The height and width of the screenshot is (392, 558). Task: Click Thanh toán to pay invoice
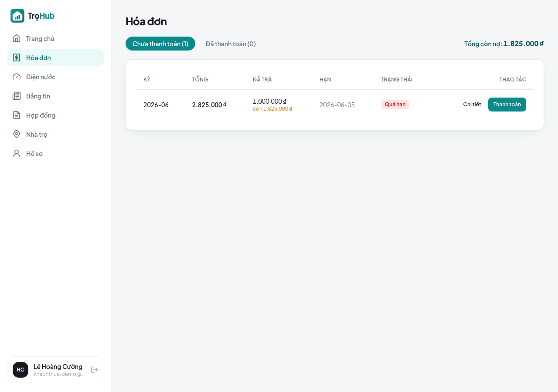(x=507, y=105)
